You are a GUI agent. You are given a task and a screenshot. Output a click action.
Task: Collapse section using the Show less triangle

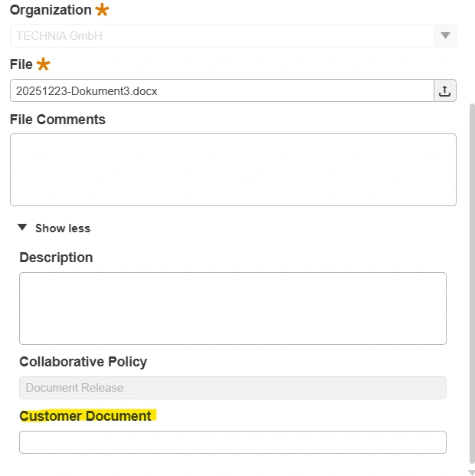click(x=22, y=228)
